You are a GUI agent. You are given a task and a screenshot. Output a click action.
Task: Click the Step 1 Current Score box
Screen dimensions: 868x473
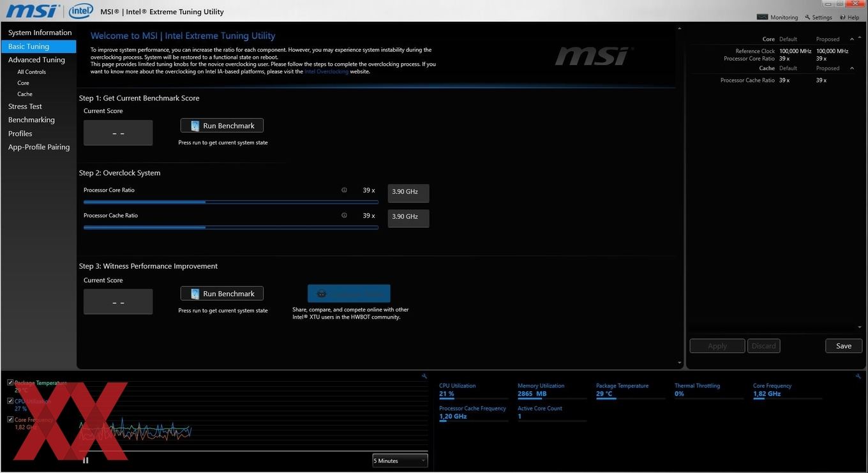pyautogui.click(x=118, y=133)
